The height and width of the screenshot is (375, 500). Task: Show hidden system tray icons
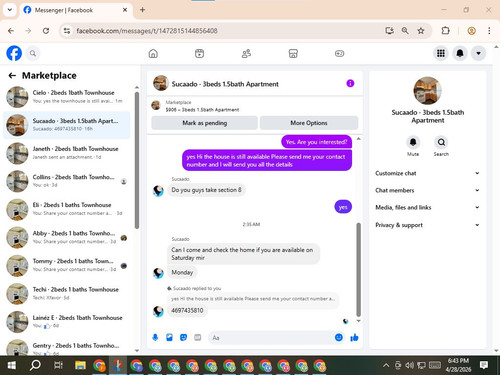386,365
